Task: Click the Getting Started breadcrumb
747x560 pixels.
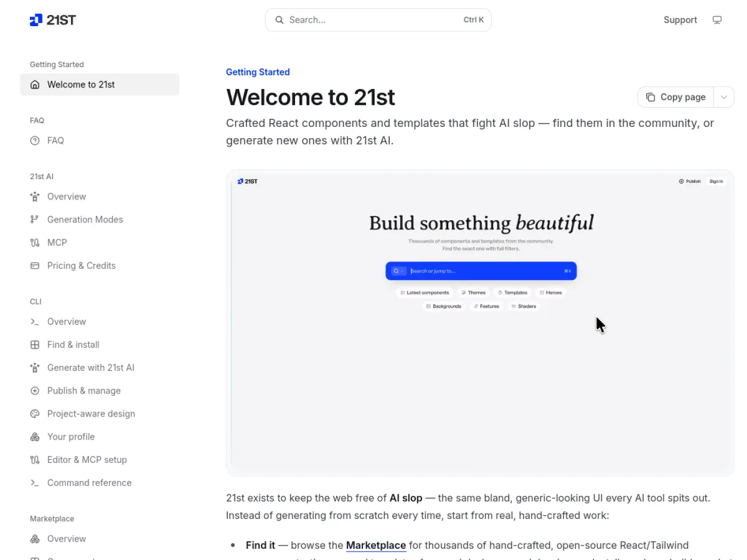Action: coord(258,72)
